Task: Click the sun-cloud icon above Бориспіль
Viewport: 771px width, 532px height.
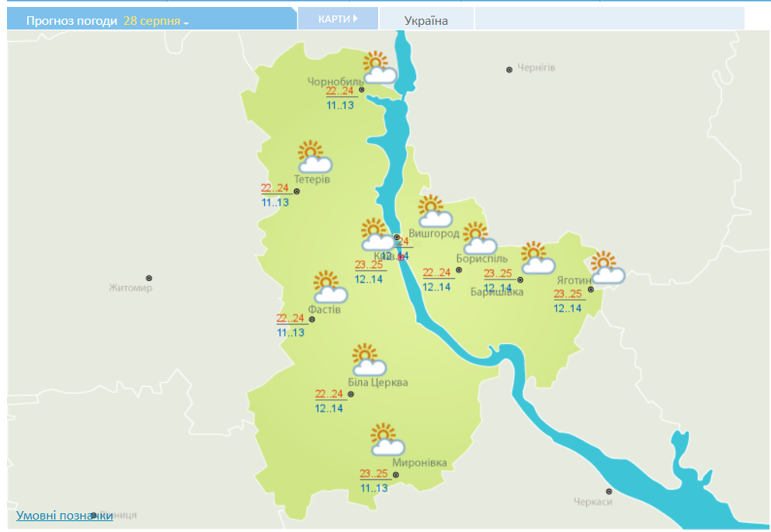Action: [478, 238]
